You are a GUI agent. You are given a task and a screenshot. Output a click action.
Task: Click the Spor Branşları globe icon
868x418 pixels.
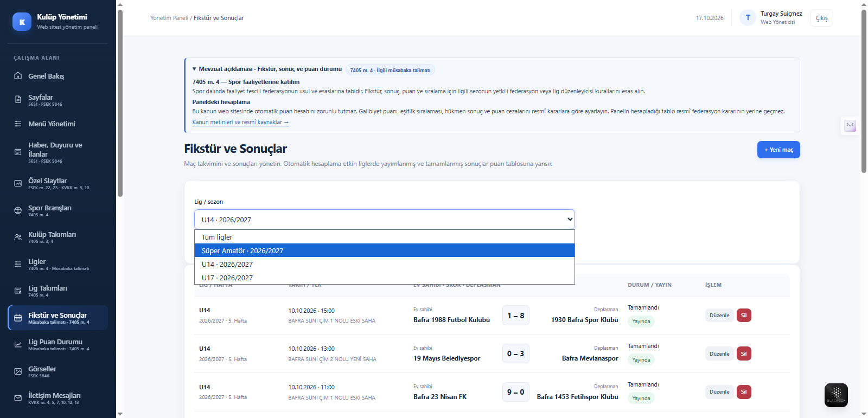[x=18, y=210]
